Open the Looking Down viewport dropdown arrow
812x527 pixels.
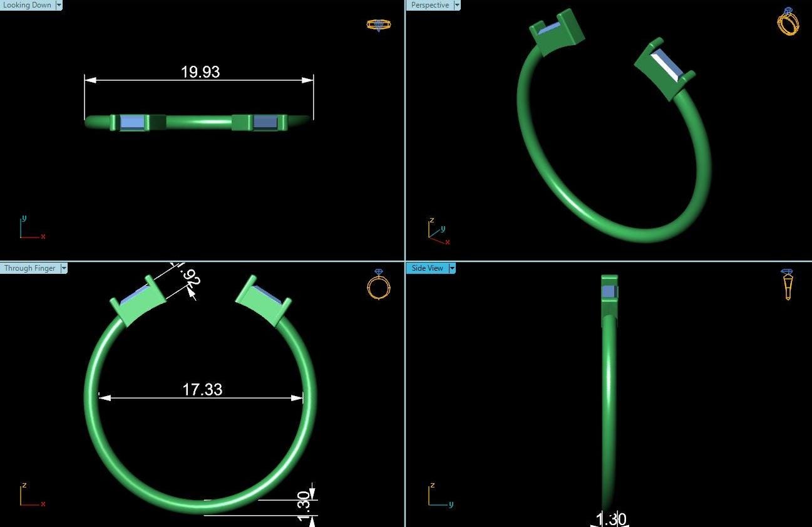(x=59, y=5)
